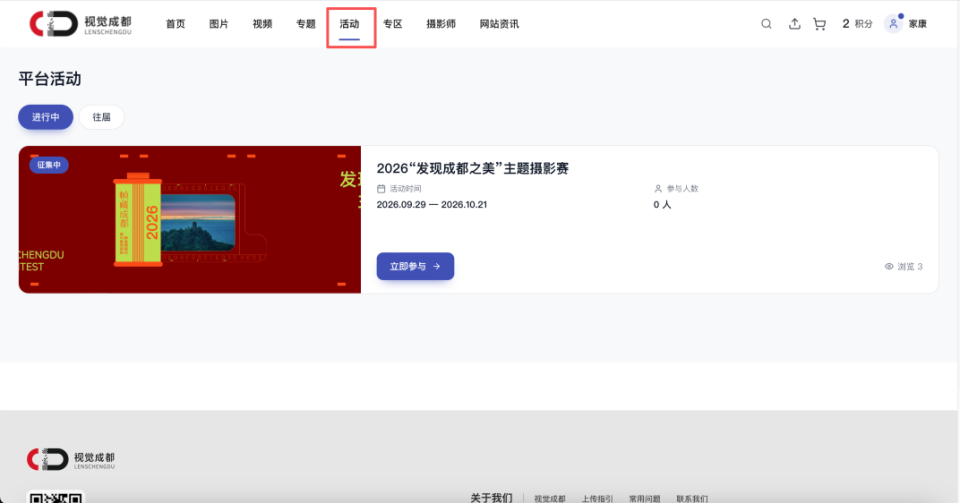This screenshot has width=960, height=503.
Task: Click the 关于我们 footer heading
Action: pos(491,497)
